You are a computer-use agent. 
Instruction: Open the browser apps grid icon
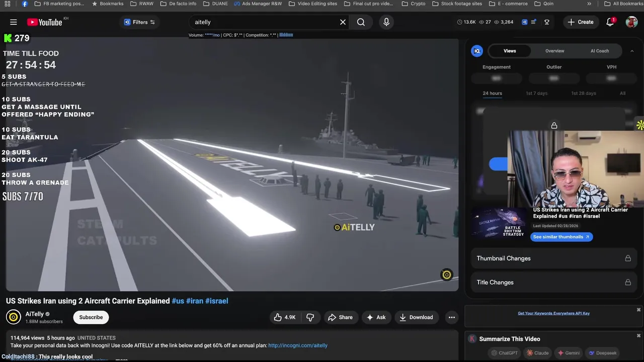click(7, 4)
